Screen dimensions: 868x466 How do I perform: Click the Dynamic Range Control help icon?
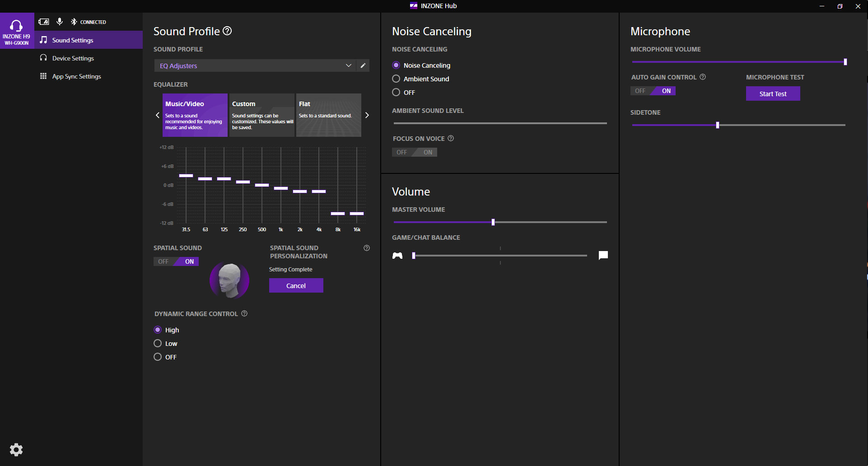coord(244,313)
